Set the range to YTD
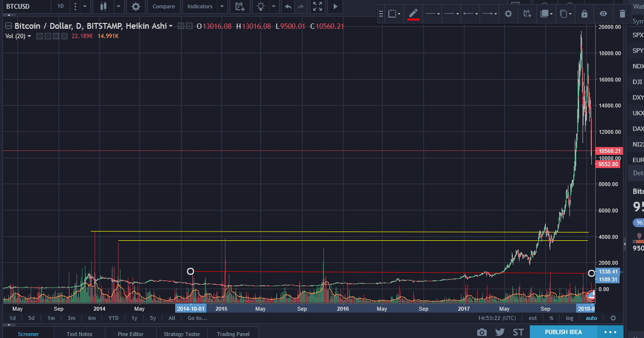The width and height of the screenshot is (644, 338). pyautogui.click(x=113, y=318)
